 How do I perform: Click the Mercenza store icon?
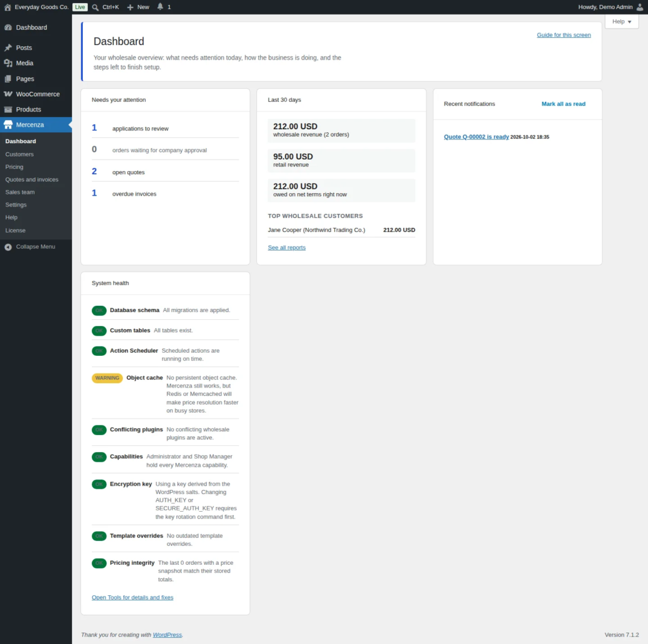(x=8, y=125)
